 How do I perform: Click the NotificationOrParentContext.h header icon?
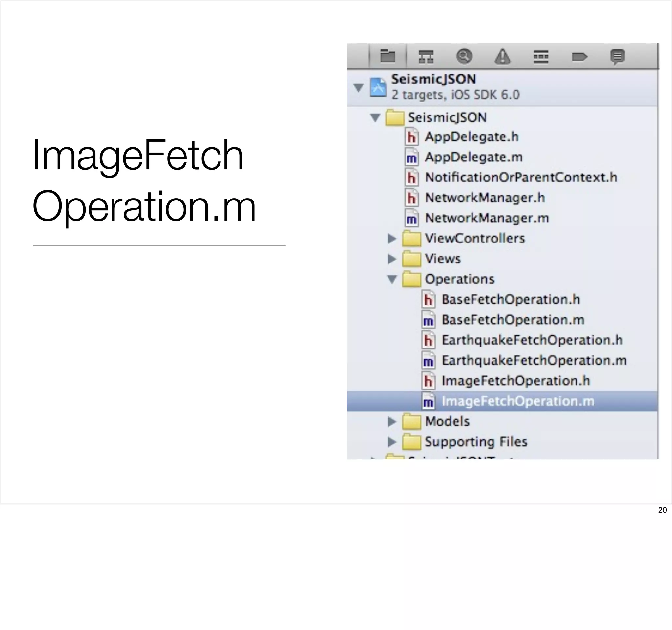pyautogui.click(x=411, y=178)
